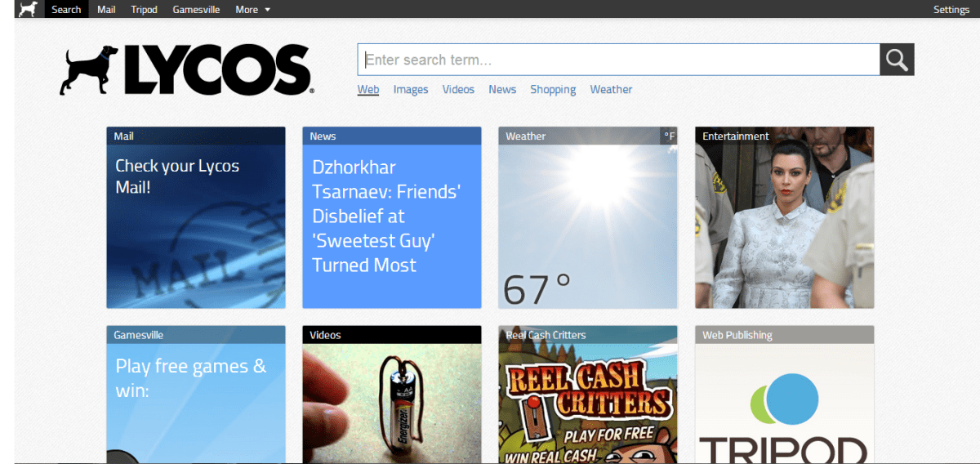Switch to Shopping search tab
The image size is (980, 464).
pos(553,90)
